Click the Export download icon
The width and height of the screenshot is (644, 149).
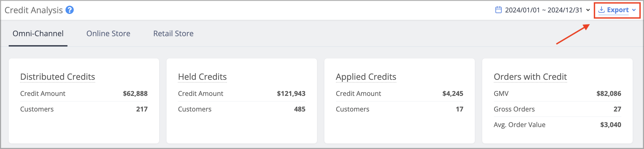click(x=601, y=10)
